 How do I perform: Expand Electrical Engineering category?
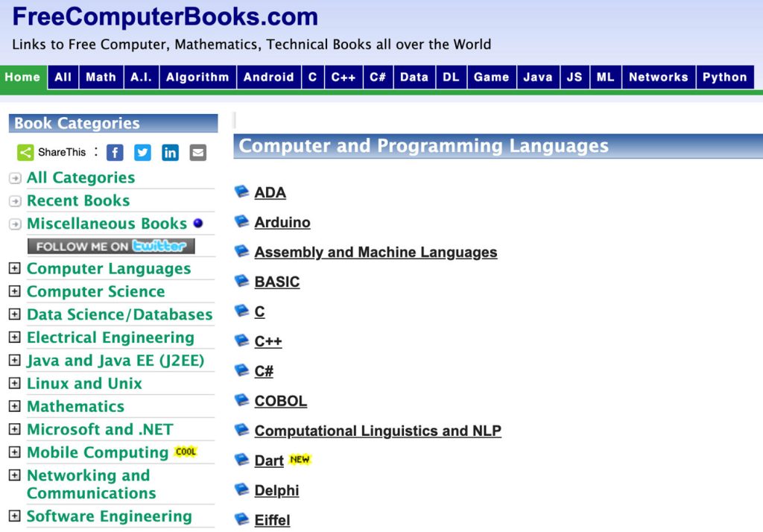(x=15, y=337)
